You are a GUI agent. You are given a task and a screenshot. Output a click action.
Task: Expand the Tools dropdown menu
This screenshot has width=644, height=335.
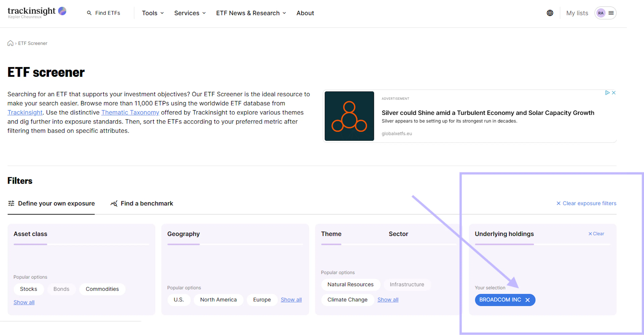click(153, 13)
